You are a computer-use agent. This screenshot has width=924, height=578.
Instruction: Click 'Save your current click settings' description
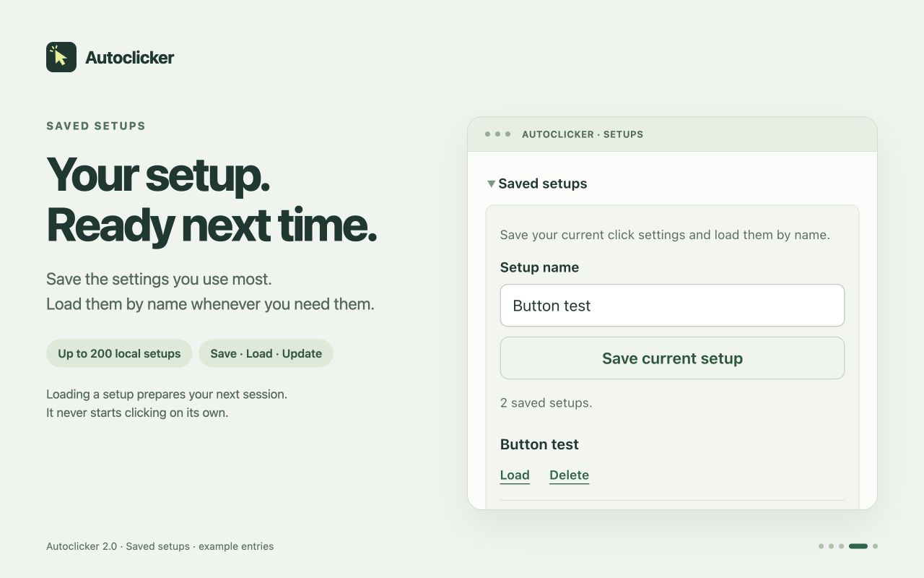tap(665, 235)
